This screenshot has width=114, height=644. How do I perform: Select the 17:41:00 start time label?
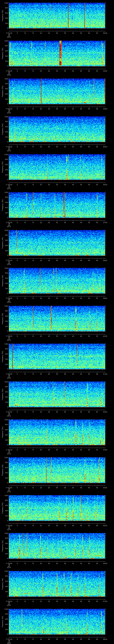coord(9,412)
